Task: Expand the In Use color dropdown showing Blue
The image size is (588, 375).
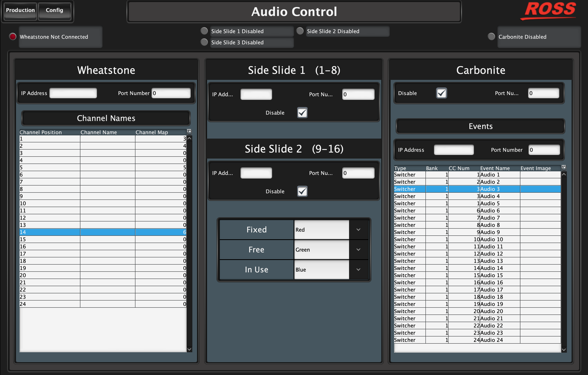Action: (358, 270)
